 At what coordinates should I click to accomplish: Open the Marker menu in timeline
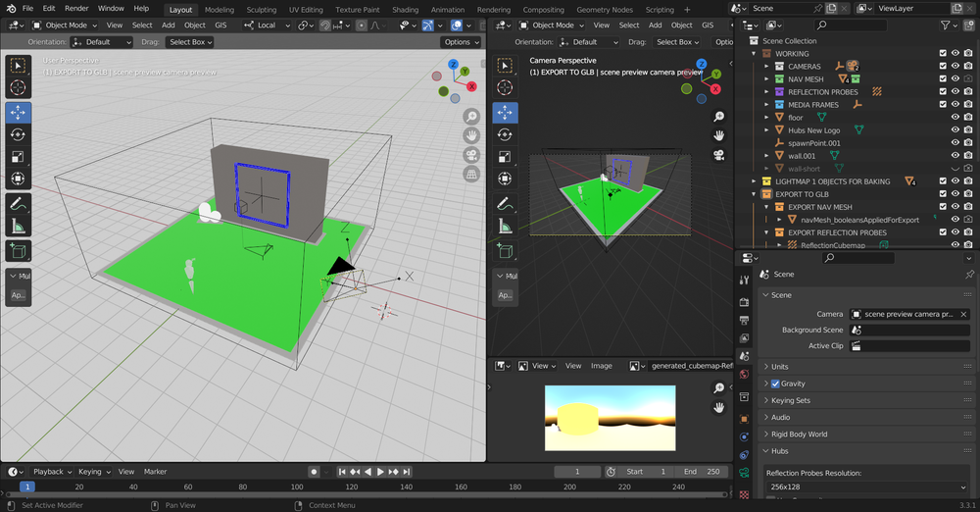(x=155, y=472)
